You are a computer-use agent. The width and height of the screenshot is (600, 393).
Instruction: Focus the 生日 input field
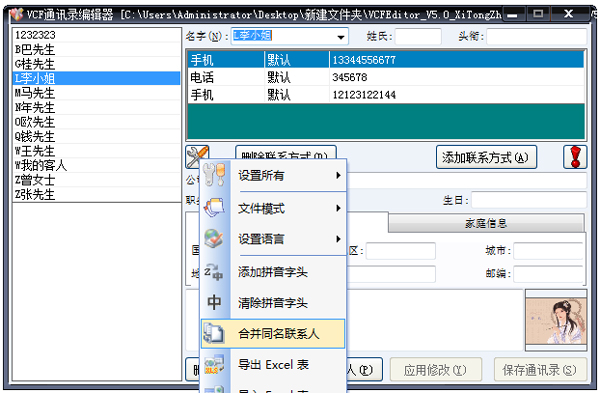529,200
